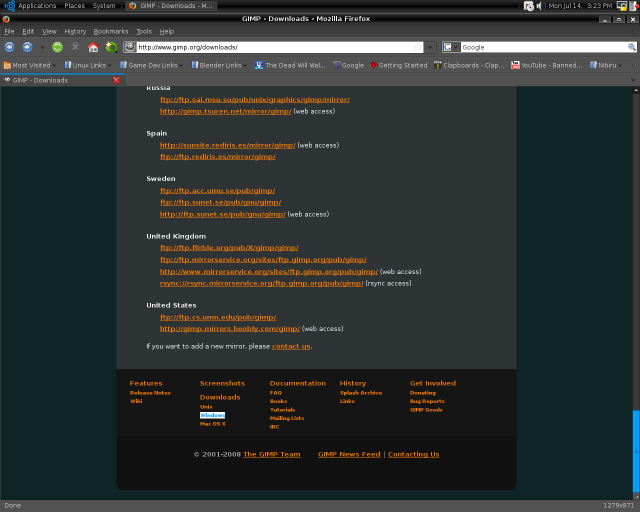This screenshot has width=640, height=512.
Task: Click the Firefox icon in window title bar
Action: [6, 19]
